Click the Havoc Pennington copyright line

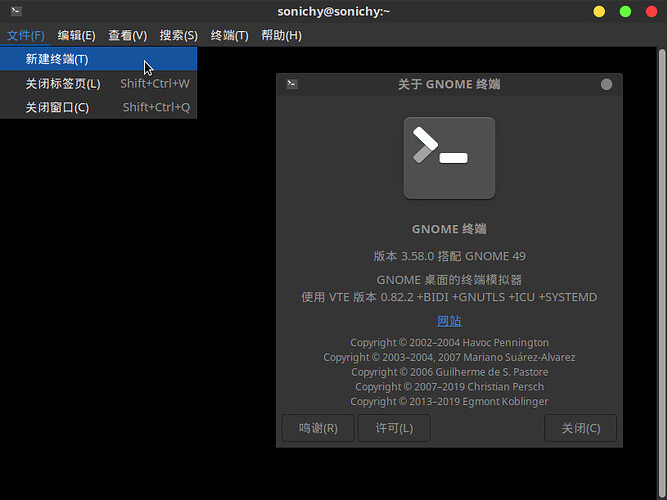[449, 343]
